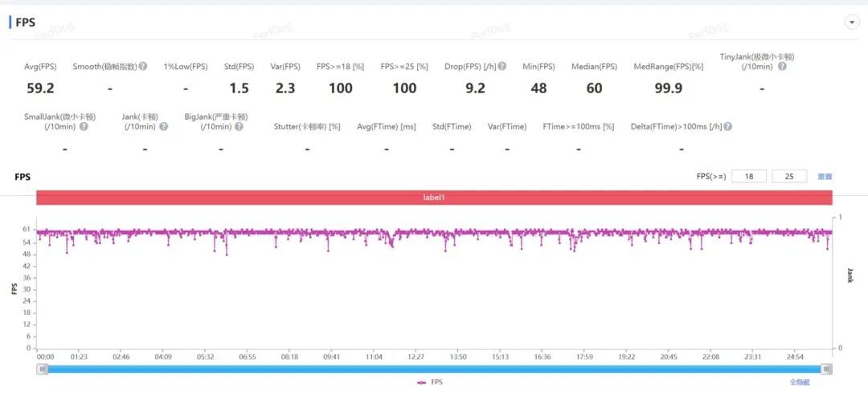Click the blue reset link beside thresholds

[825, 177]
